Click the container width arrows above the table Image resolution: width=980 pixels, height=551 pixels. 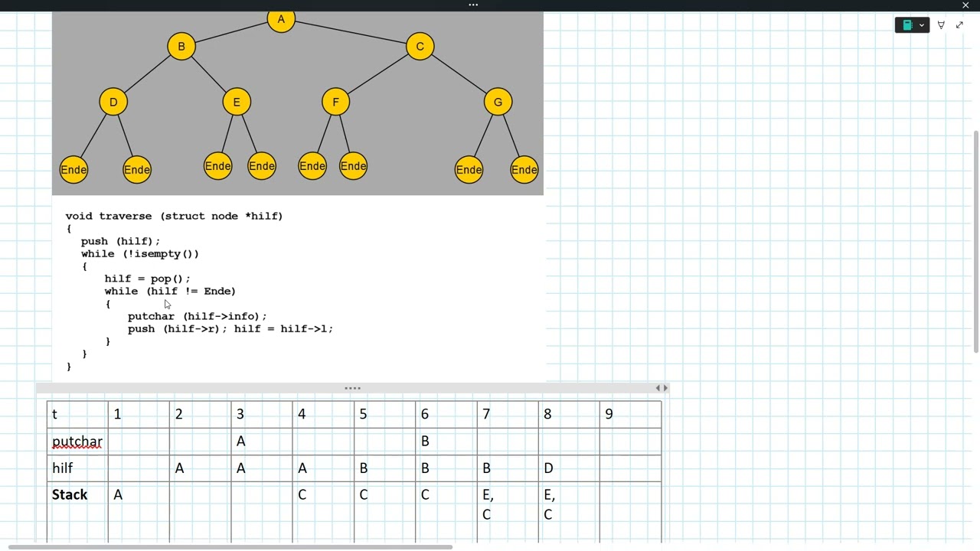[x=661, y=388]
